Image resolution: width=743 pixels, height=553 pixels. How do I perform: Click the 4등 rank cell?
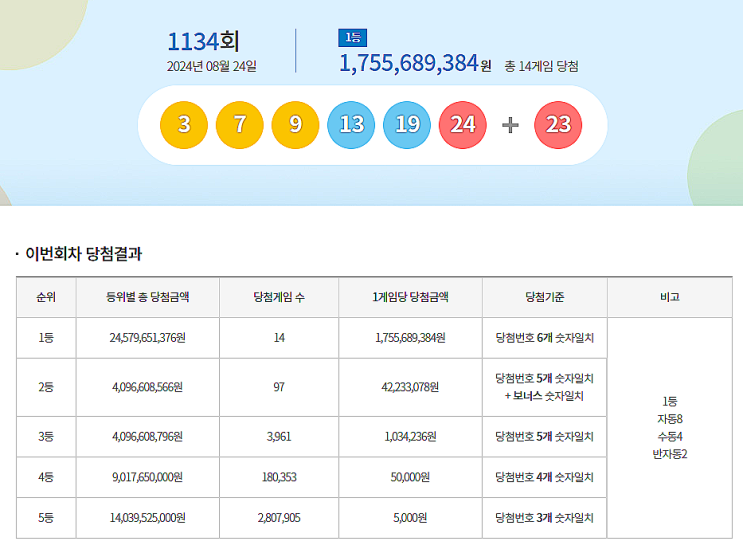coord(46,477)
